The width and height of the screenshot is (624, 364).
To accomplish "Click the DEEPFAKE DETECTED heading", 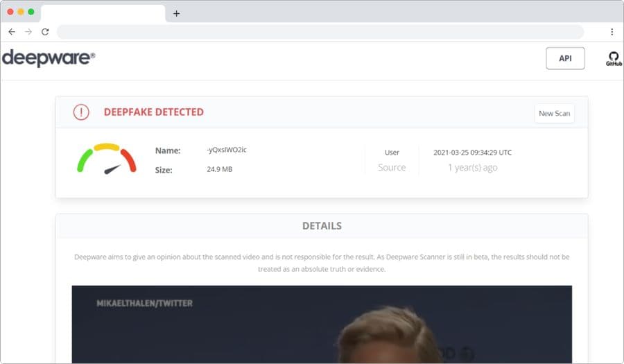I will 154,112.
